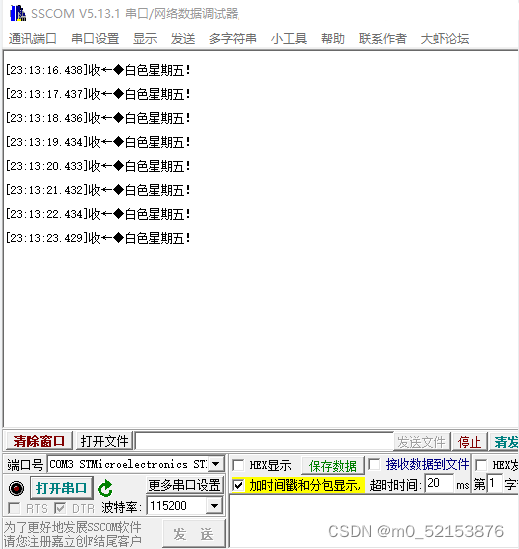Expand the COM3 port dropdown arrow
Screen dimensions: 519x549
point(216,464)
